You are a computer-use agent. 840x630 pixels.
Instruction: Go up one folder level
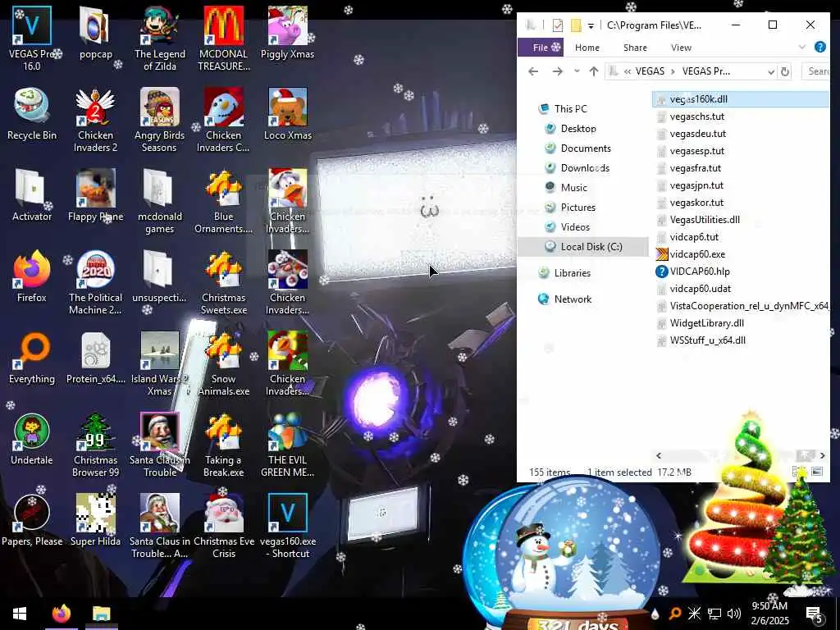tap(594, 71)
